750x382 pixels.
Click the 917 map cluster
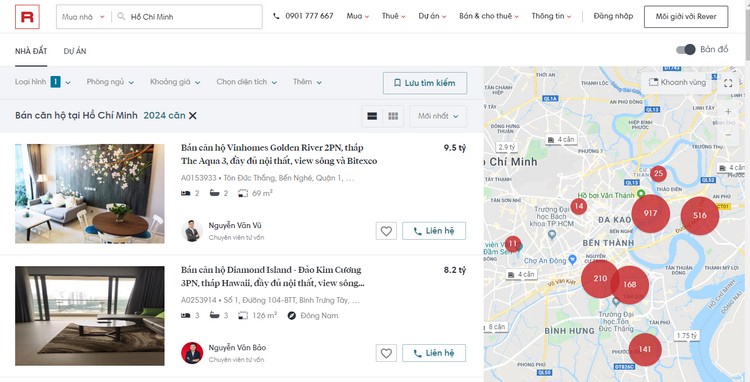[x=650, y=214]
